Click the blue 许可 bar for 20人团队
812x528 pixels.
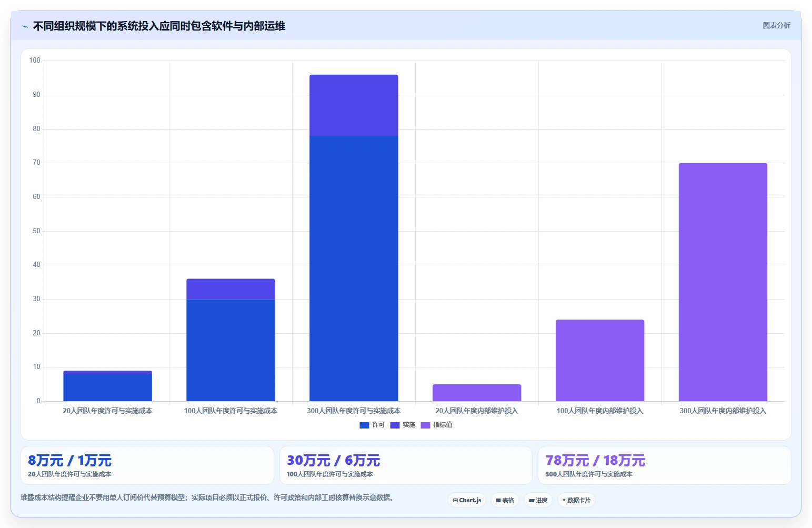[107, 387]
